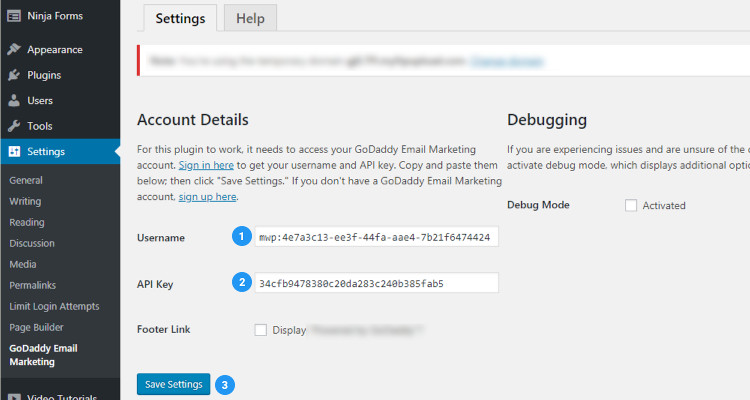
Task: Click the API Key label
Action: point(155,284)
